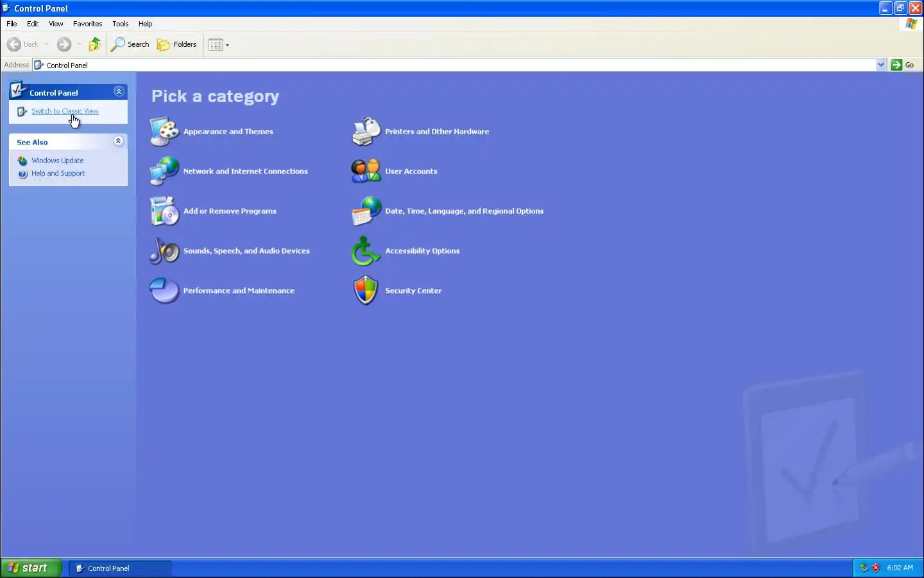This screenshot has width=924, height=578.
Task: Click the Security Center text link
Action: [x=413, y=291]
